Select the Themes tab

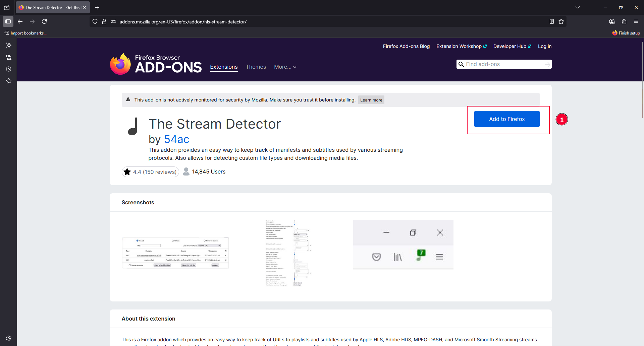click(256, 67)
